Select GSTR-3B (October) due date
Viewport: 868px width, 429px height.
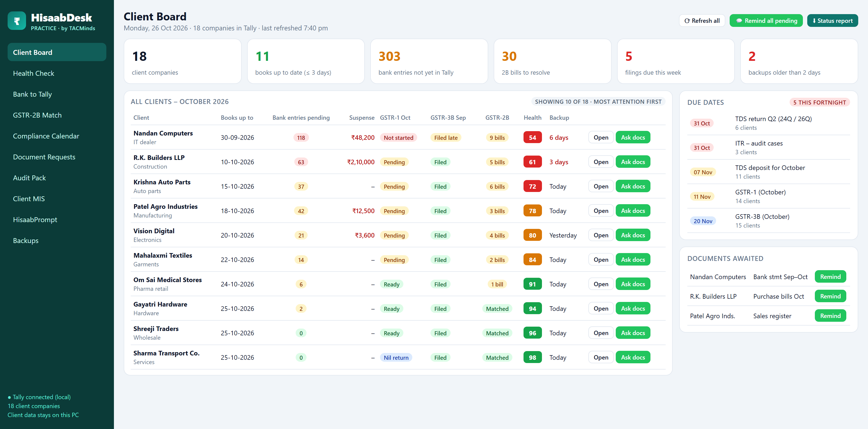(769, 220)
